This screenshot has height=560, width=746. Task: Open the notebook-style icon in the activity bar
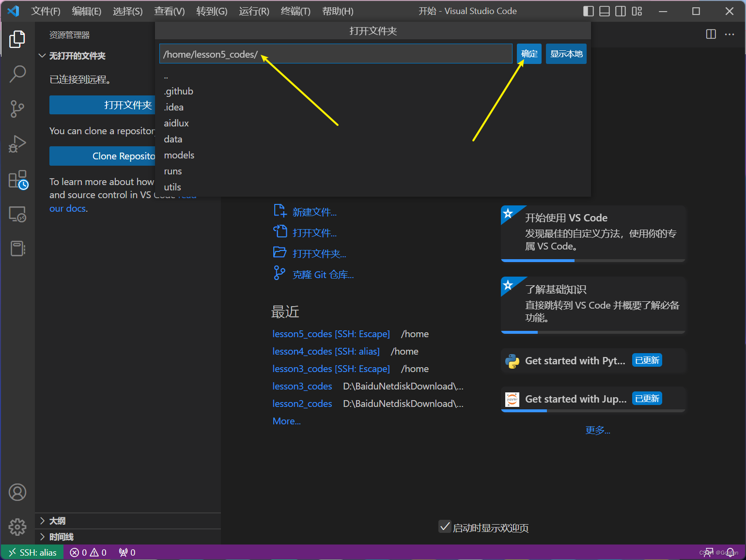(x=17, y=249)
